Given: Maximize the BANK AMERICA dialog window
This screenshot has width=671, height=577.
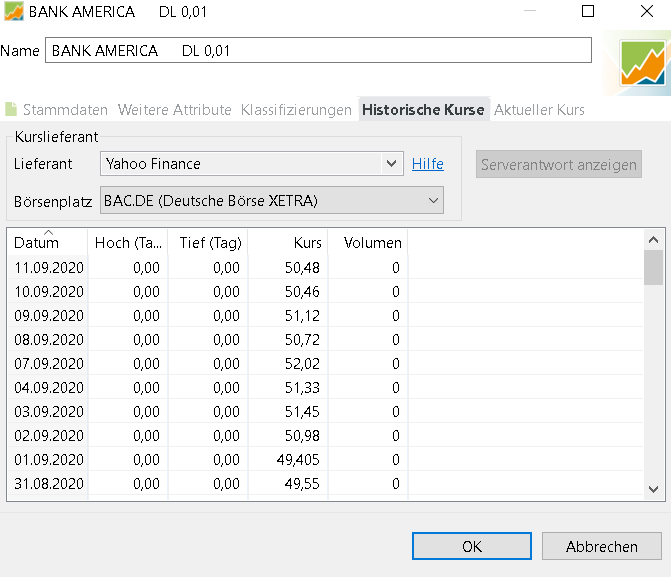Looking at the screenshot, I should tap(588, 12).
